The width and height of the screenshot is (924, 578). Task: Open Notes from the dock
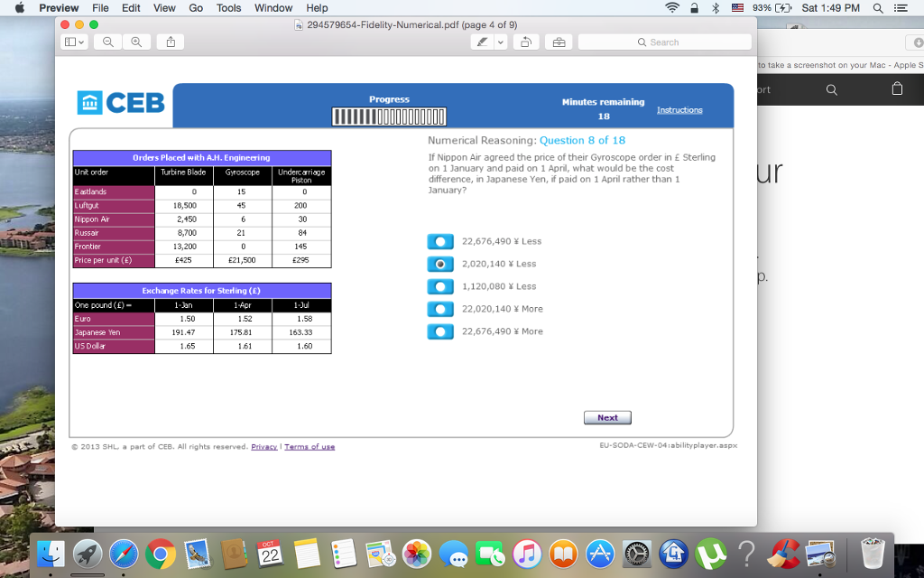point(307,555)
